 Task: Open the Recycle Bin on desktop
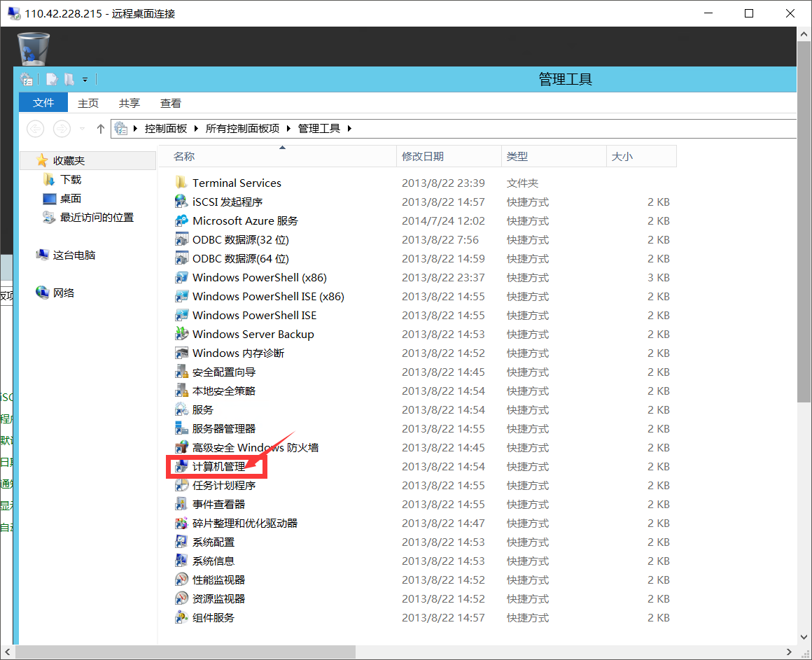point(33,48)
